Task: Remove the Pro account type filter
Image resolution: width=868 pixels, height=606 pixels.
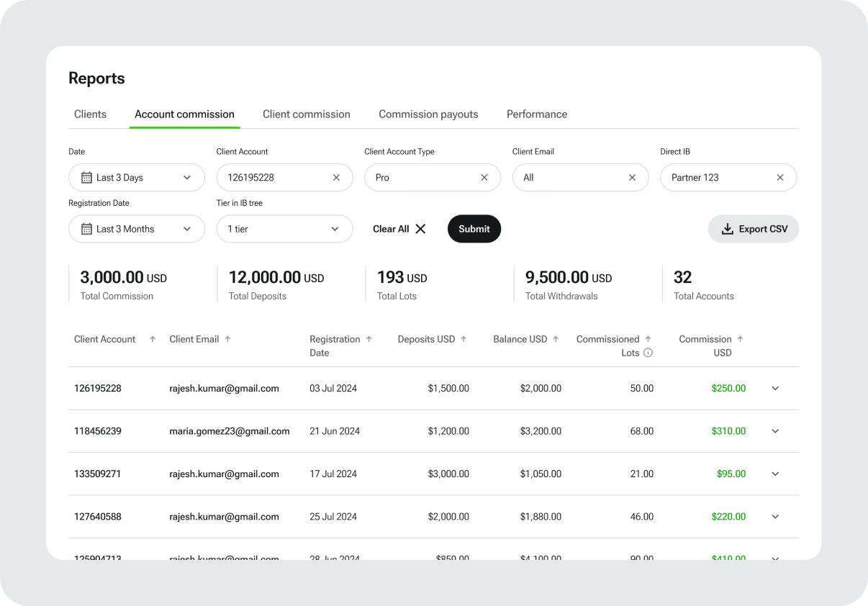Action: tap(484, 178)
